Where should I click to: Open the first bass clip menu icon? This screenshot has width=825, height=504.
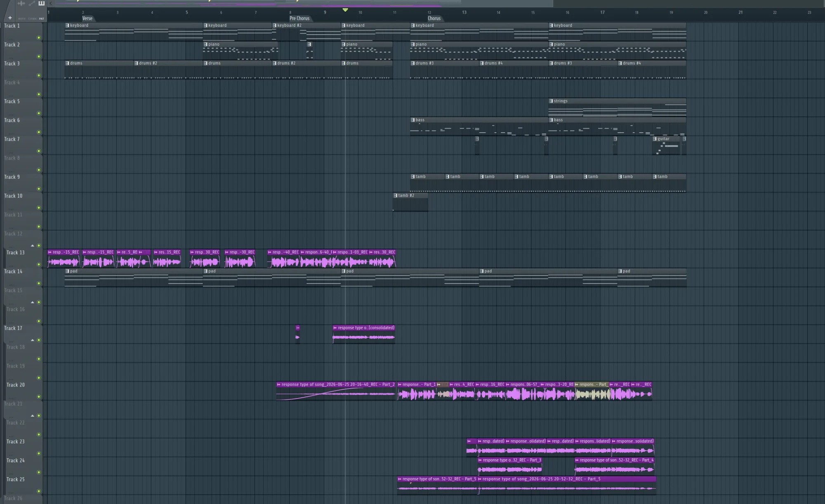point(413,120)
